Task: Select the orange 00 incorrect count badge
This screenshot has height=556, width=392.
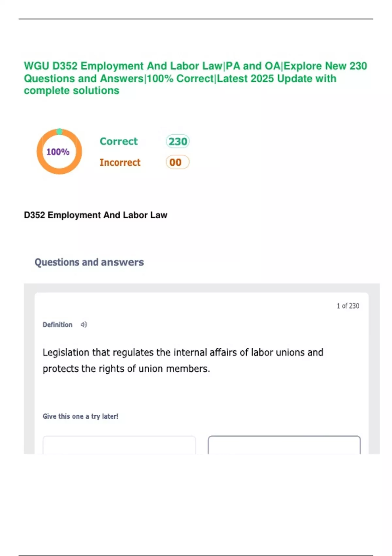Action: click(177, 162)
